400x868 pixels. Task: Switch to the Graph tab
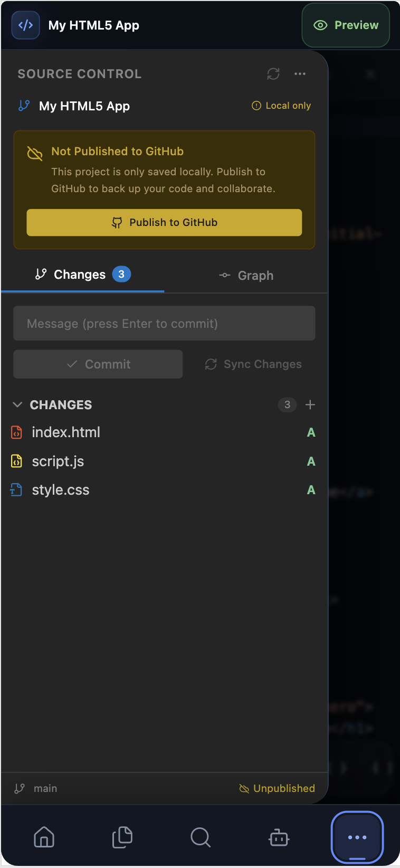(x=246, y=276)
